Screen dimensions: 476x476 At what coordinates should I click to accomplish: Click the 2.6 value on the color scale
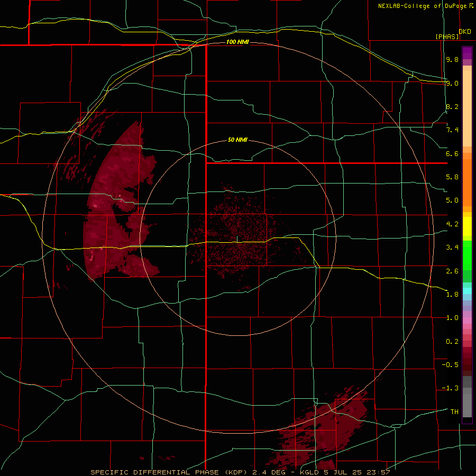[x=452, y=271]
